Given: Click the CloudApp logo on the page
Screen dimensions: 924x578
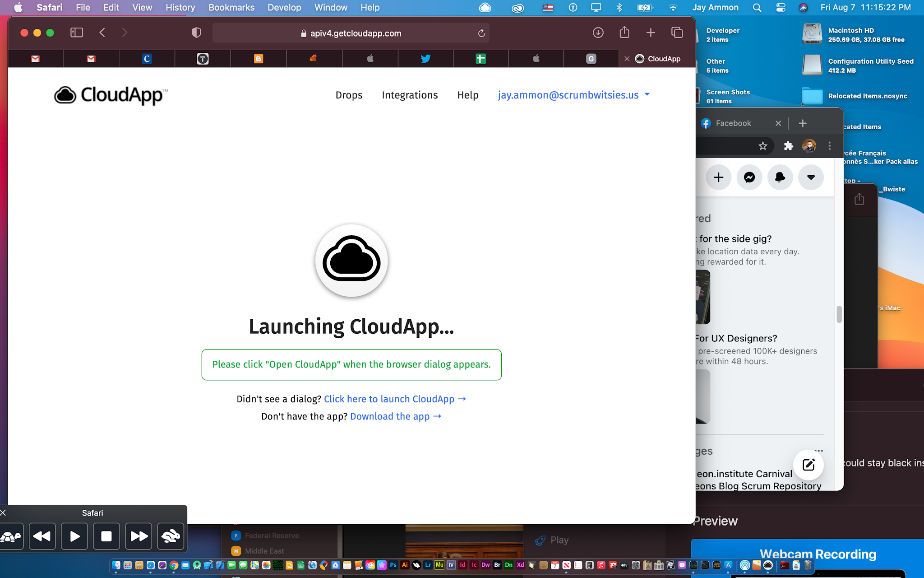Looking at the screenshot, I should point(111,95).
